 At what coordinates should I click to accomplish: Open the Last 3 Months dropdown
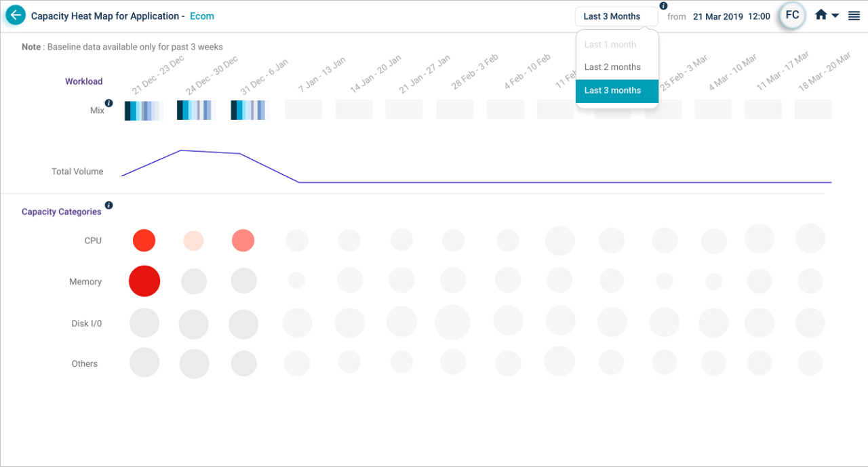[x=616, y=16]
